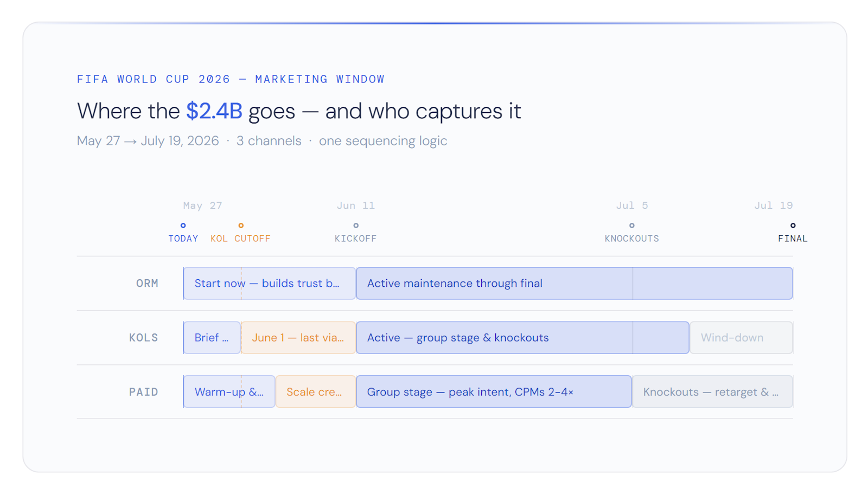Select the 'June 1 — last via...' bar
The height and width of the screenshot is (495, 868).
point(298,338)
